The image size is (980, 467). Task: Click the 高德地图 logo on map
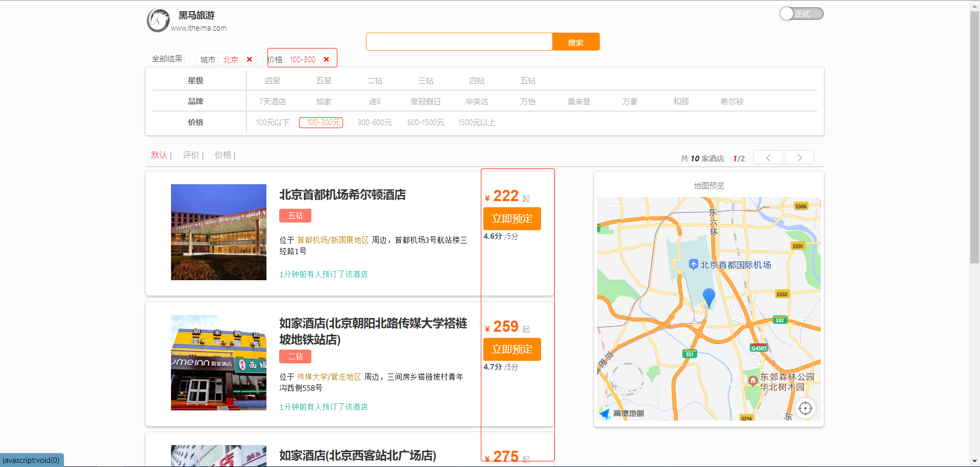click(x=622, y=413)
